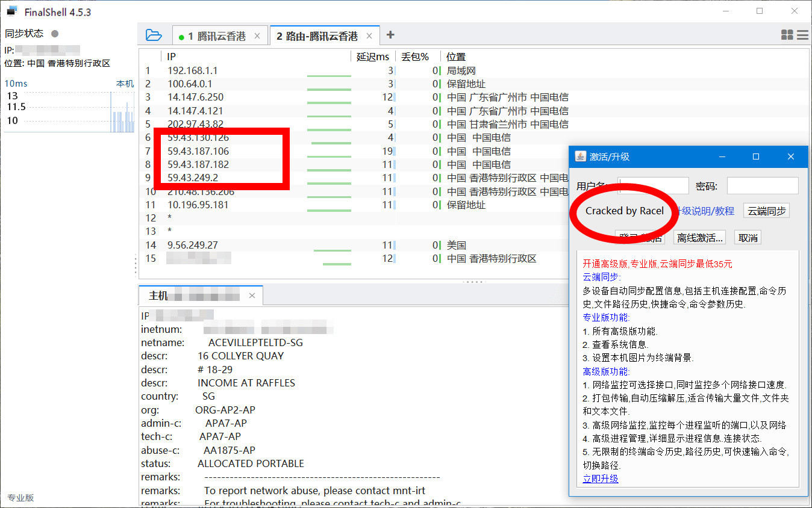Switch to grid layout view icon
This screenshot has height=508, width=812.
[x=787, y=36]
